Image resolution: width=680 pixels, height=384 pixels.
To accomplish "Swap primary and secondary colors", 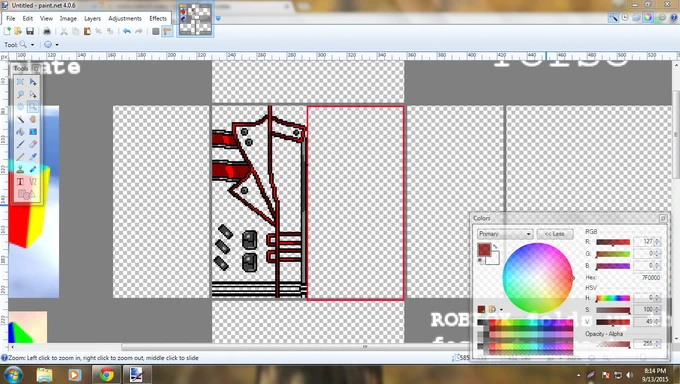I will [495, 246].
